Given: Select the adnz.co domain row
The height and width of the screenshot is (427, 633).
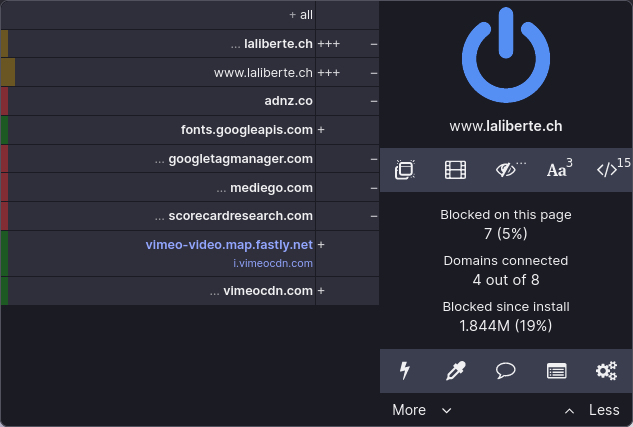Looking at the screenshot, I should (x=288, y=101).
